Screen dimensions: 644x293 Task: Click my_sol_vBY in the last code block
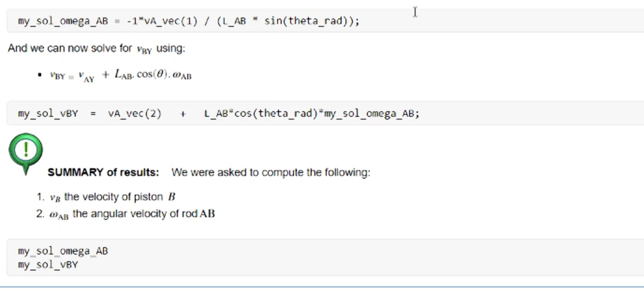click(47, 264)
